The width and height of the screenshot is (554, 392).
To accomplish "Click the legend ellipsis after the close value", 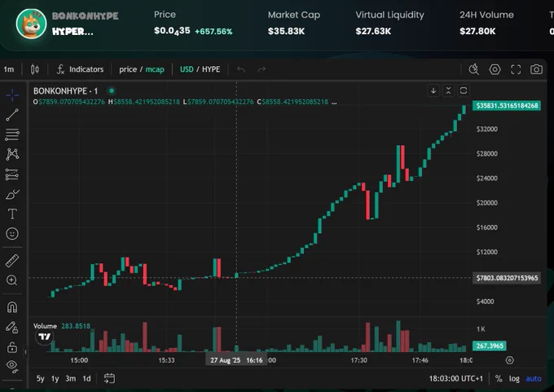I will click(x=334, y=102).
